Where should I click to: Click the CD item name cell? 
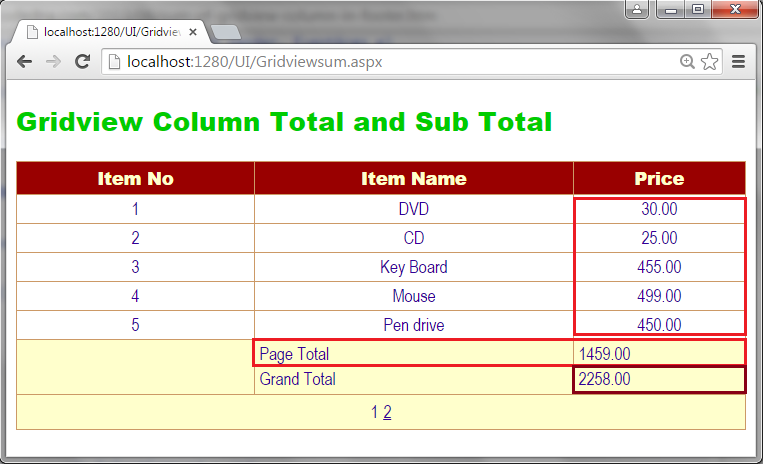click(x=414, y=238)
